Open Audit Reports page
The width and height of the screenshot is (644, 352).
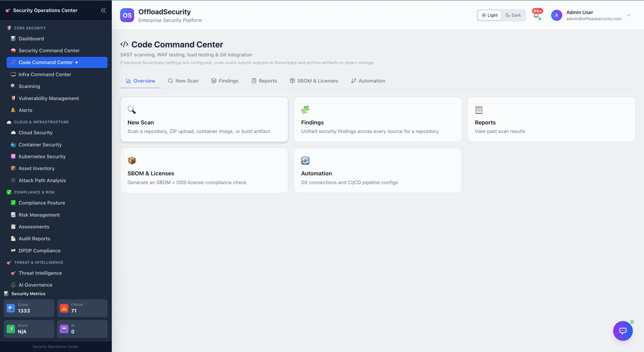tap(57, 239)
